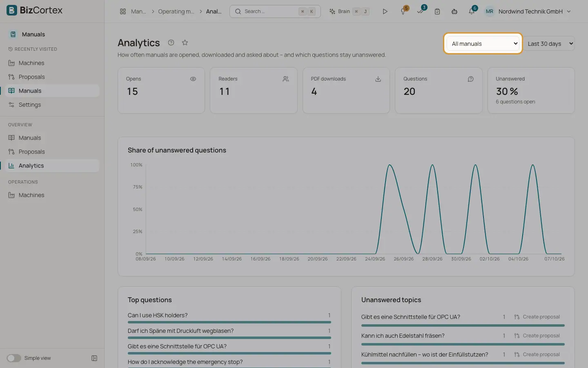Click the Unanswered 30 % card

point(531,90)
